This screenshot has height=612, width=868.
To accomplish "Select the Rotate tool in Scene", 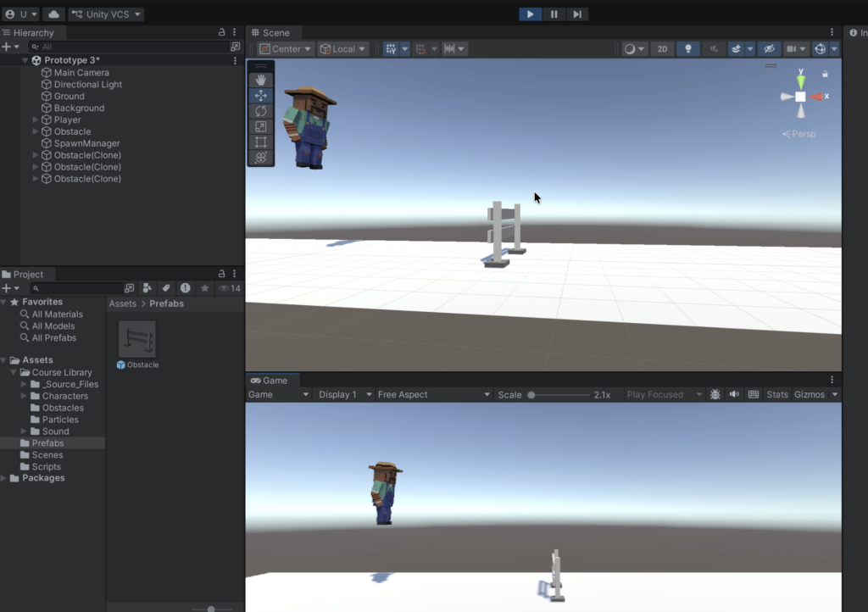I will [261, 111].
